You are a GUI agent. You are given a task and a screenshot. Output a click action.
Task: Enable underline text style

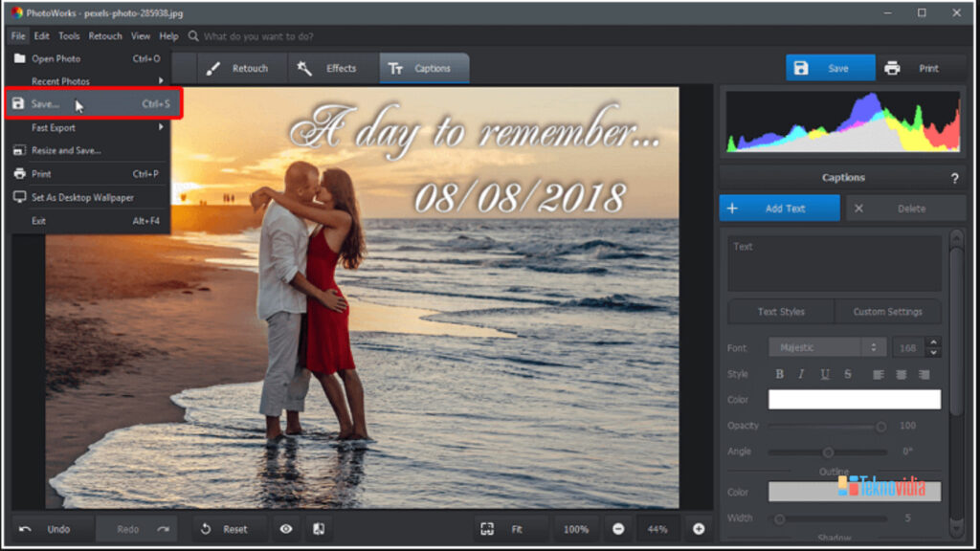tap(824, 374)
